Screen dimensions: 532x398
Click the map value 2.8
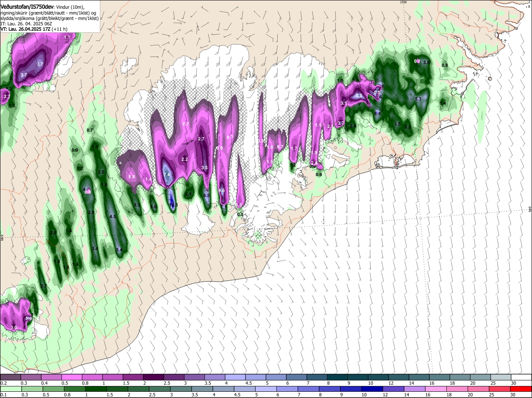[91, 212]
